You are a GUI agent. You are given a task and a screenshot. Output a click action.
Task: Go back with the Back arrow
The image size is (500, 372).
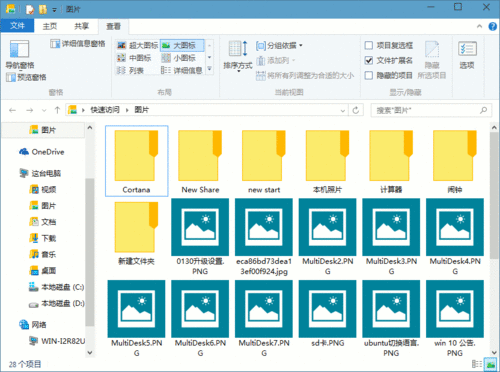(x=12, y=110)
